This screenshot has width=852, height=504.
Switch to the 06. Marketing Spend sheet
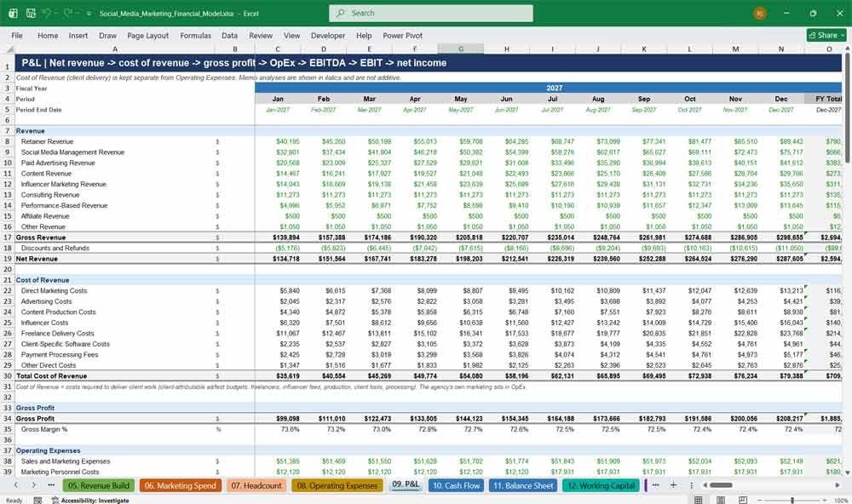(181, 485)
